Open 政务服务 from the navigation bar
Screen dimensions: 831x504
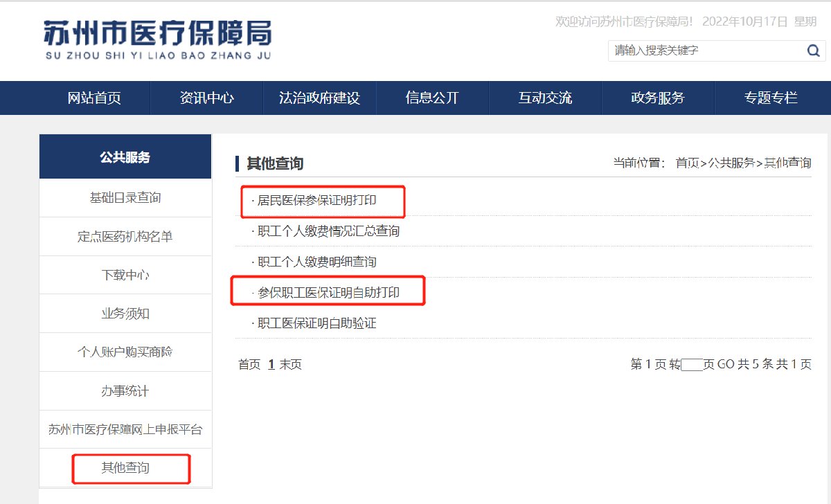[x=657, y=98]
